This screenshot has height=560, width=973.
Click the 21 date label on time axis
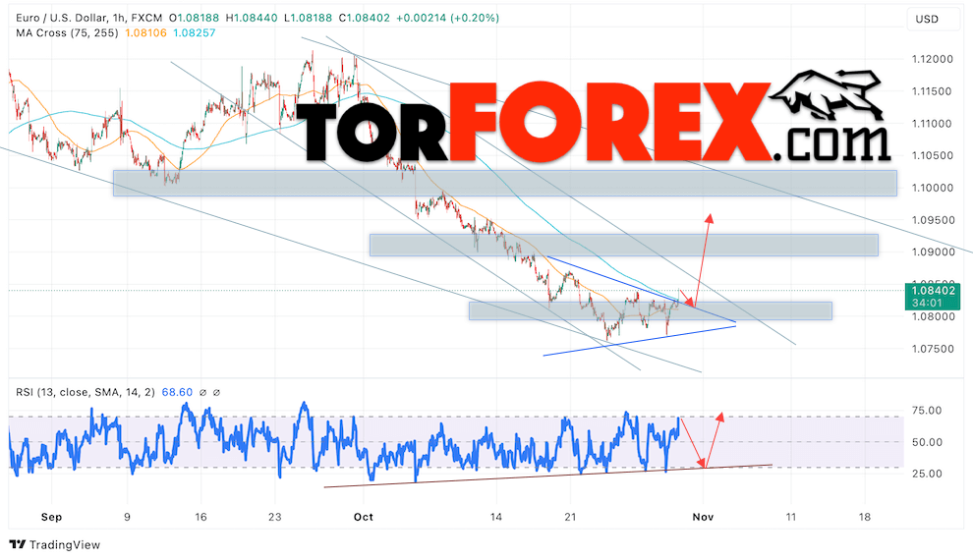tap(570, 517)
